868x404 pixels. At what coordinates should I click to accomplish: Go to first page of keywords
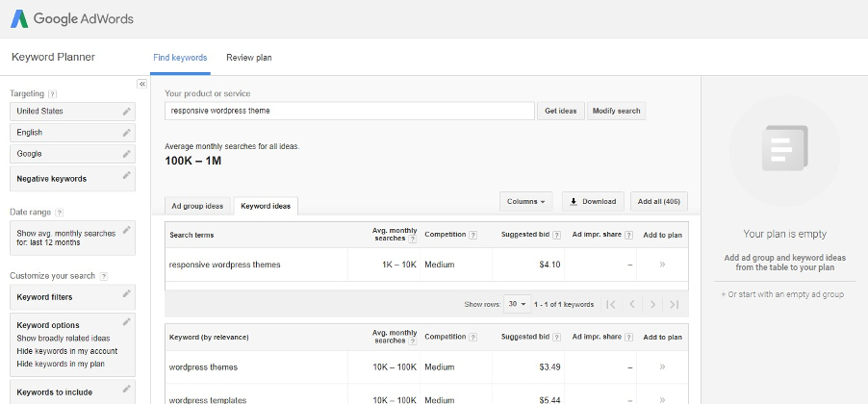pyautogui.click(x=611, y=304)
